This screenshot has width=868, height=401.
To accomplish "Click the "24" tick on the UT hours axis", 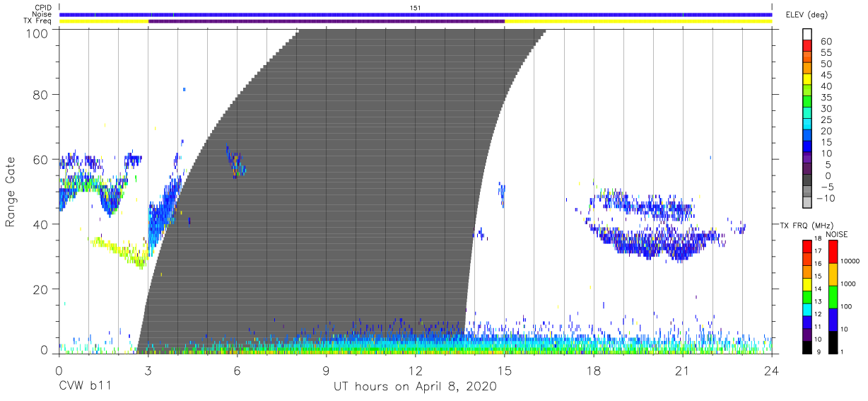I will 771,370.
